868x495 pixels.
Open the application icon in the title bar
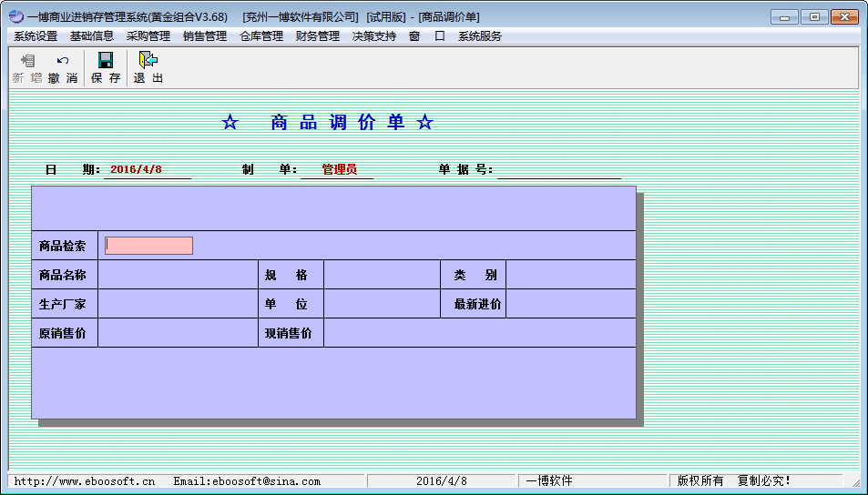click(x=15, y=16)
